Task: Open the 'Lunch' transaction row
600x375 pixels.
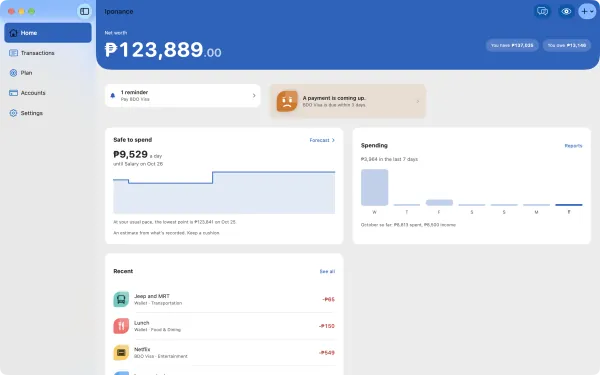Action: click(x=224, y=326)
